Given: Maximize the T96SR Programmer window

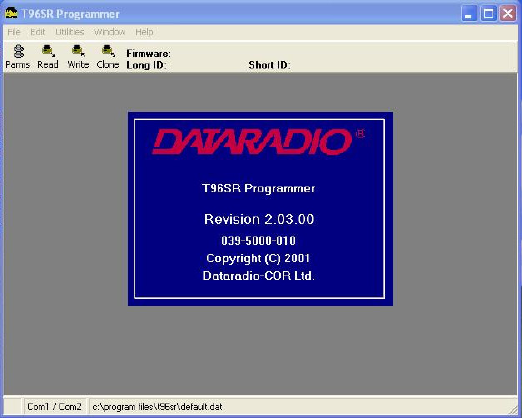Looking at the screenshot, I should [x=488, y=14].
